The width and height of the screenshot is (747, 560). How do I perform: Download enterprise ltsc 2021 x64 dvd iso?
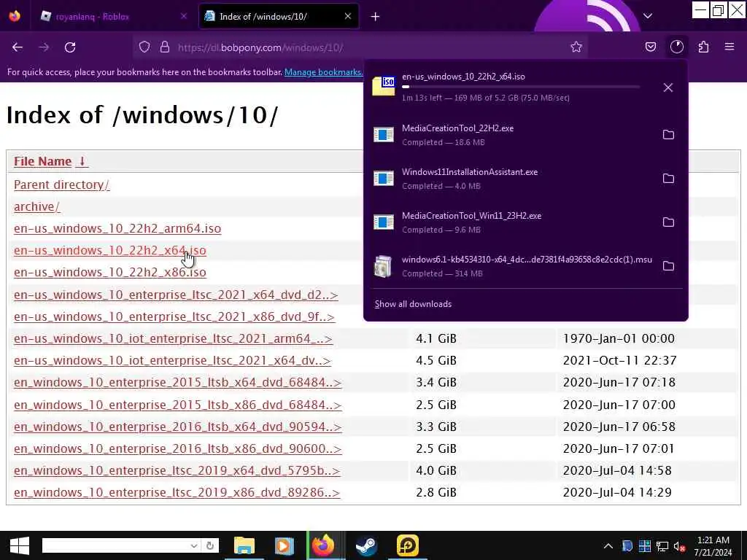click(x=176, y=295)
